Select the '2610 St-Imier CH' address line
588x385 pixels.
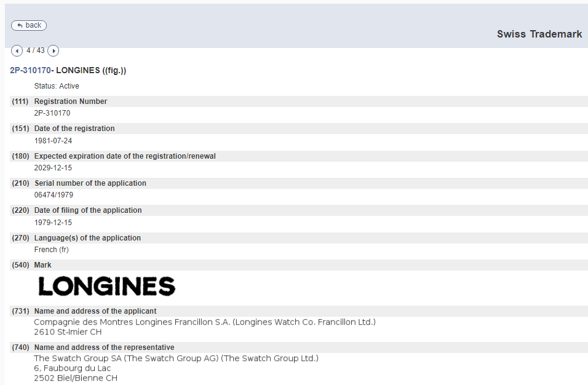click(68, 331)
